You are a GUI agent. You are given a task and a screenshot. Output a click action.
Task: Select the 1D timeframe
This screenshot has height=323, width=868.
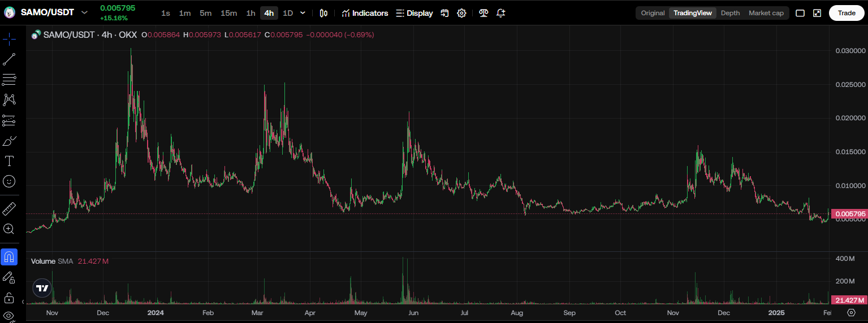coord(288,13)
